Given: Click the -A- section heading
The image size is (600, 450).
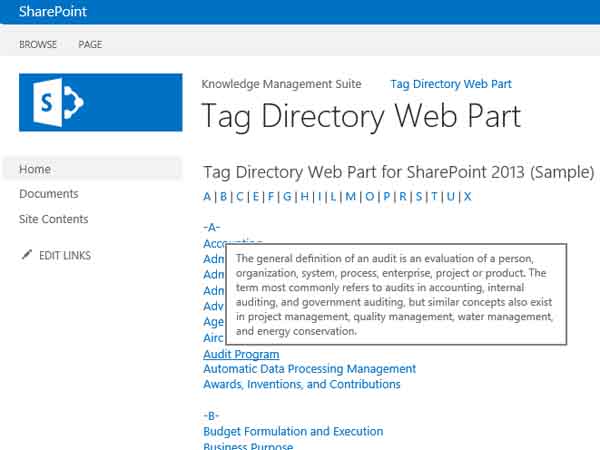Looking at the screenshot, I should click(x=212, y=227).
